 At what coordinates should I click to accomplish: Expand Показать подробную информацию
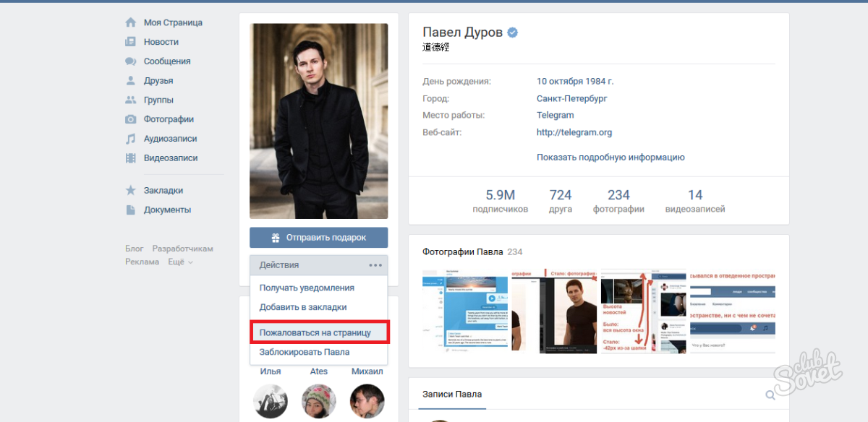610,158
